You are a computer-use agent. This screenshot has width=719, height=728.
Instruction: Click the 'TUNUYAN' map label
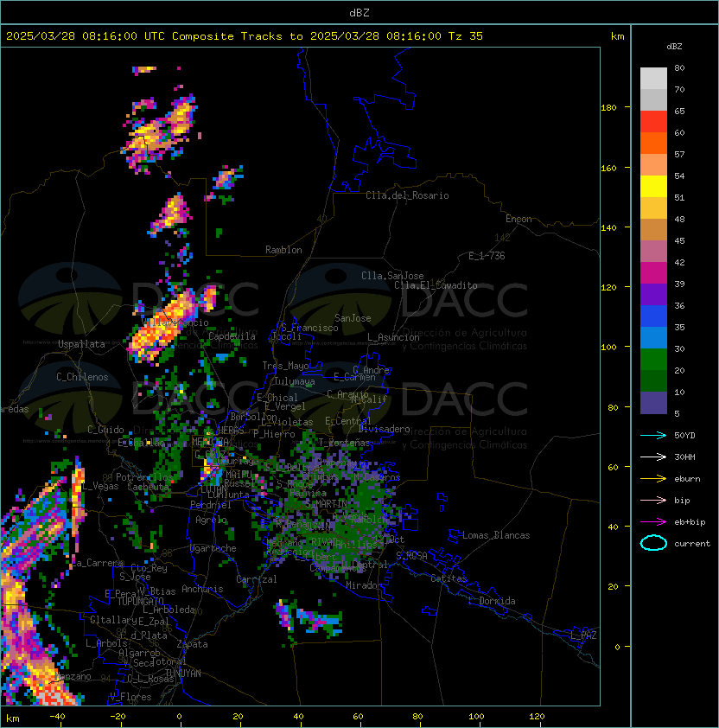coord(183,674)
